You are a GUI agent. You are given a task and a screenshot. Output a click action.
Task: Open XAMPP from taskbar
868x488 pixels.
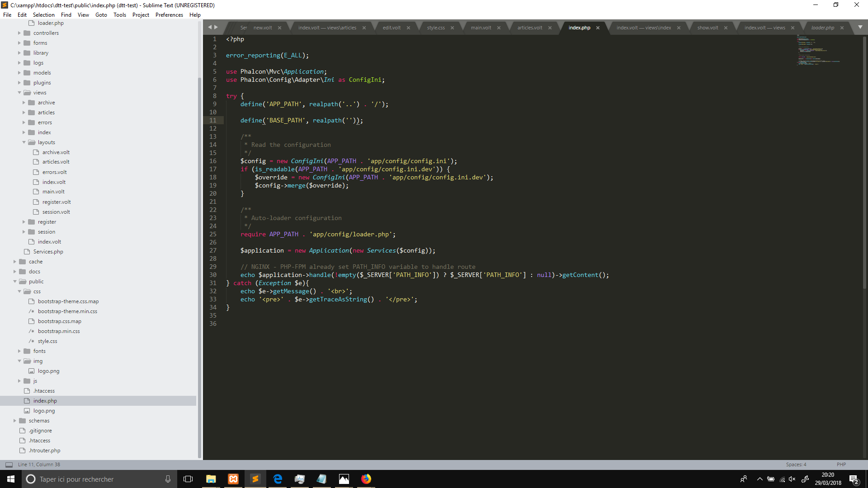pos(233,479)
